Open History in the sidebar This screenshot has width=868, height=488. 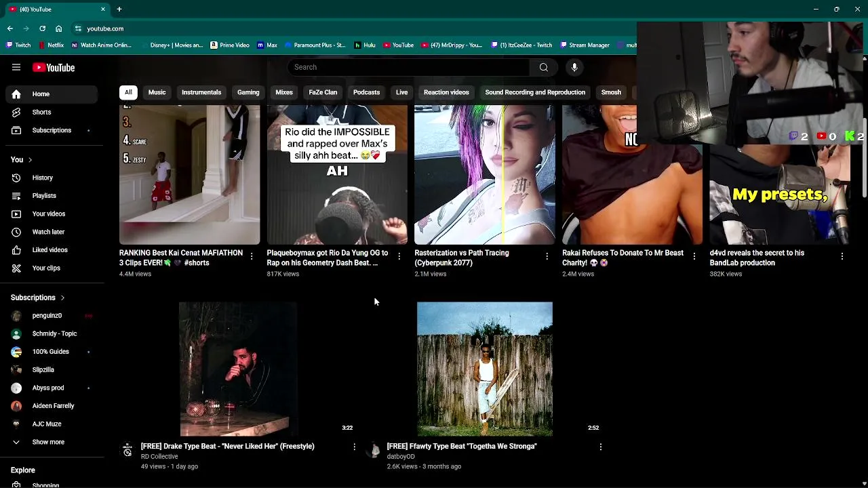51,178
